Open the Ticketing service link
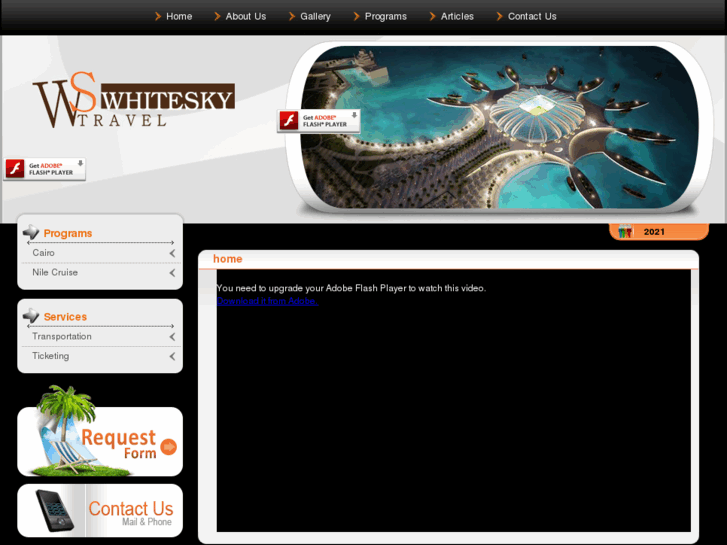727x545 pixels. [51, 356]
